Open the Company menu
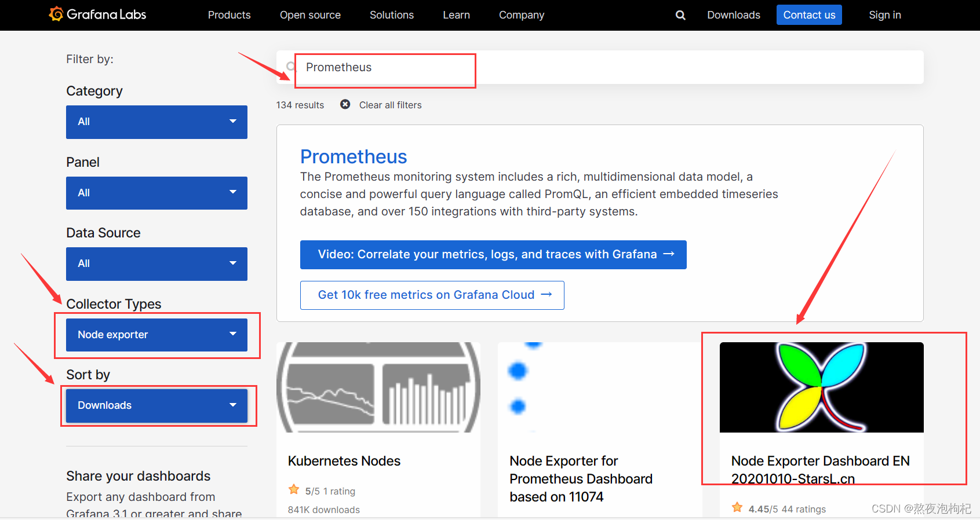Image resolution: width=980 pixels, height=520 pixels. [522, 15]
